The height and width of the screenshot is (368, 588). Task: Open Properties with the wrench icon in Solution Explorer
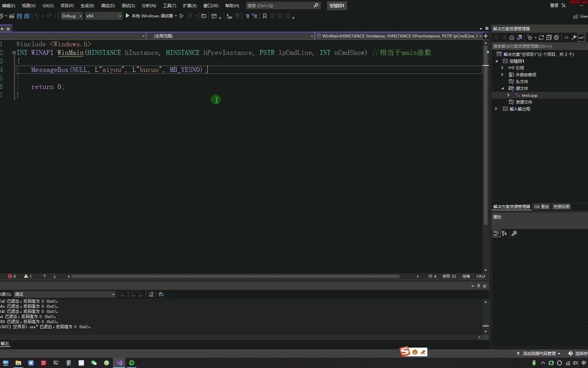tap(574, 37)
